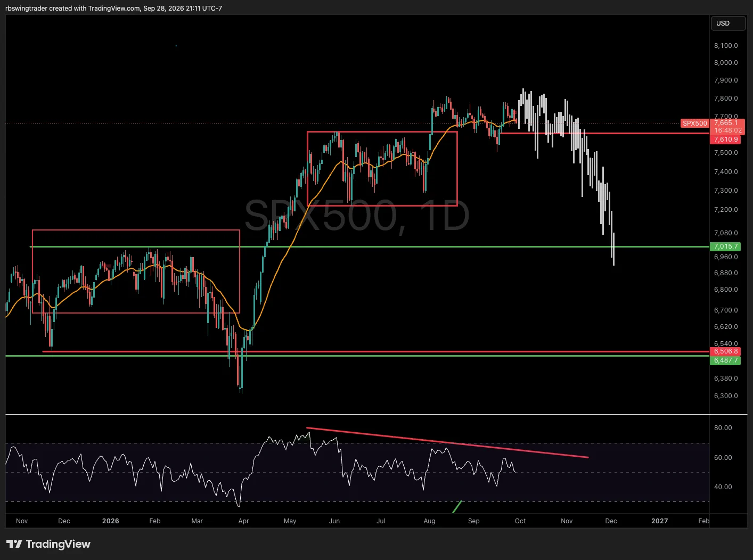
Task: Click the RSI 40.00 scale value
Action: click(x=723, y=487)
